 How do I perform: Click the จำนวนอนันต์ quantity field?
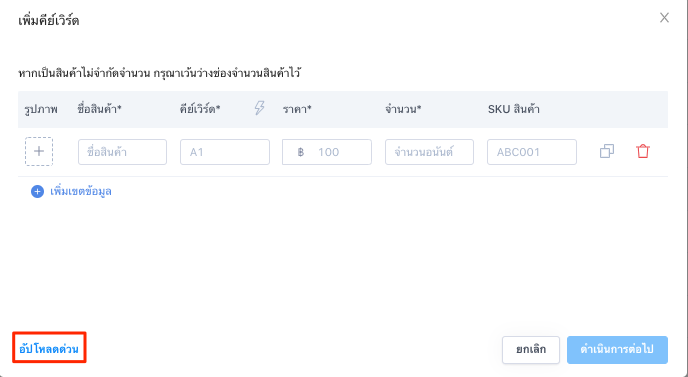(429, 152)
